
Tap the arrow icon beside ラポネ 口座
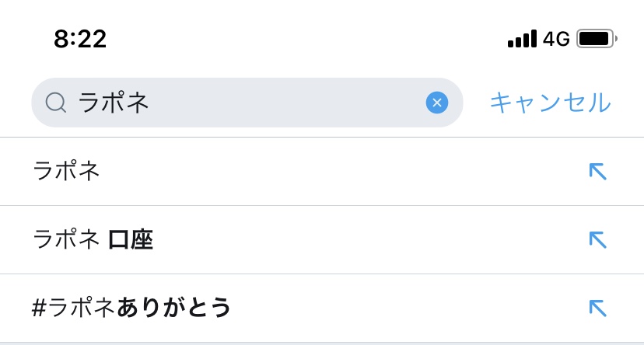coord(597,240)
